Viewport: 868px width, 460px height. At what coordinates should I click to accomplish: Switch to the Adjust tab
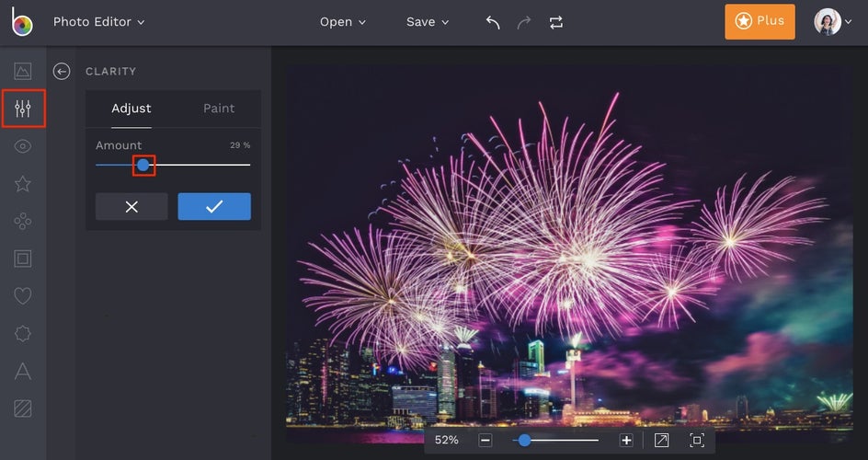click(131, 109)
